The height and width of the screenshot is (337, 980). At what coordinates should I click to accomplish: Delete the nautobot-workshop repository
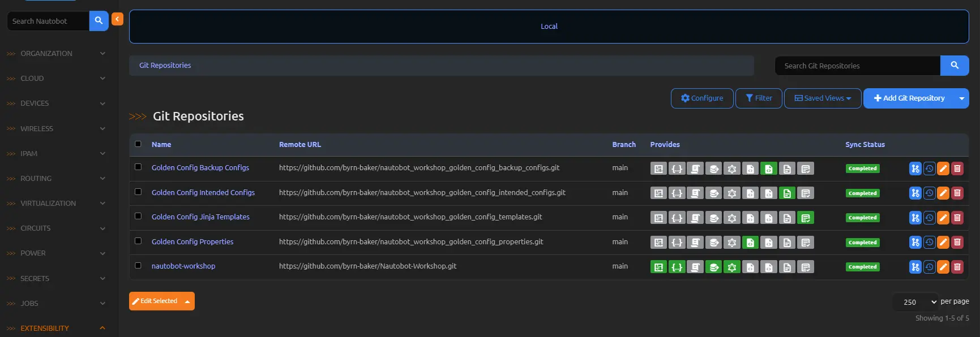[957, 267]
